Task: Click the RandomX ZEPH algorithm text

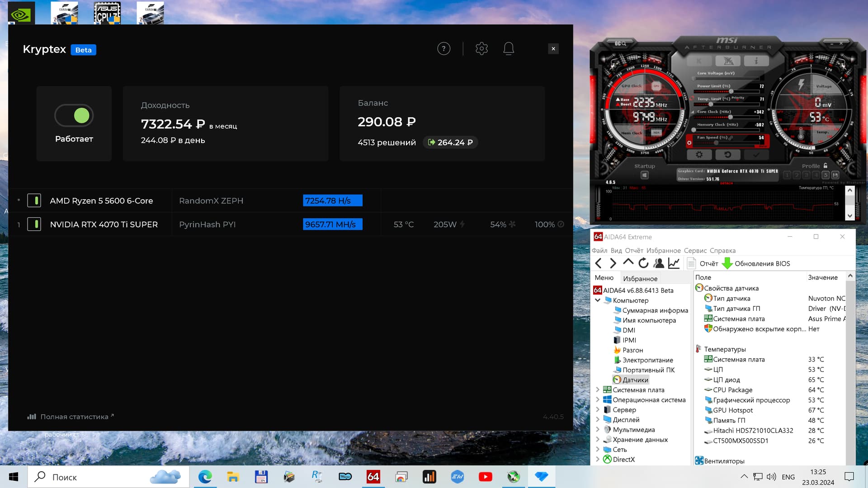Action: [x=211, y=201]
